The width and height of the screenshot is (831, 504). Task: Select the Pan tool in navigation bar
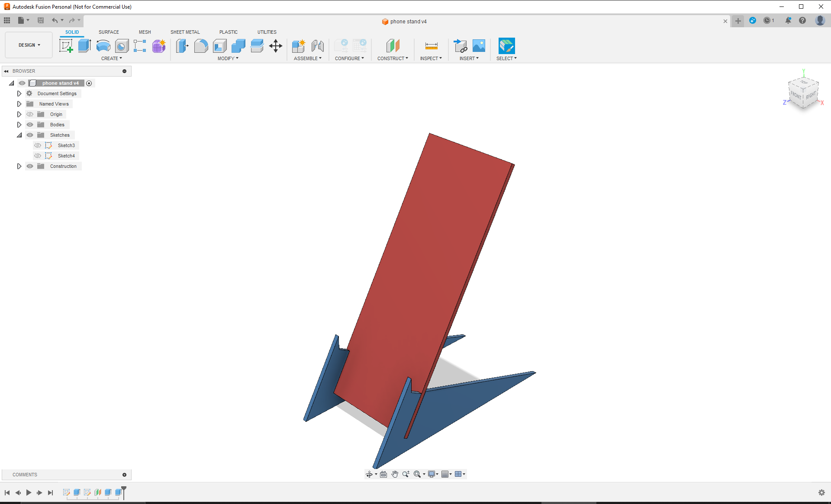point(394,474)
